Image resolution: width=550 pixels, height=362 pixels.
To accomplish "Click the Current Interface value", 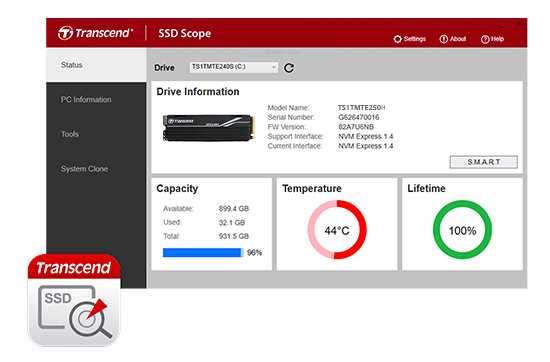I will click(365, 146).
